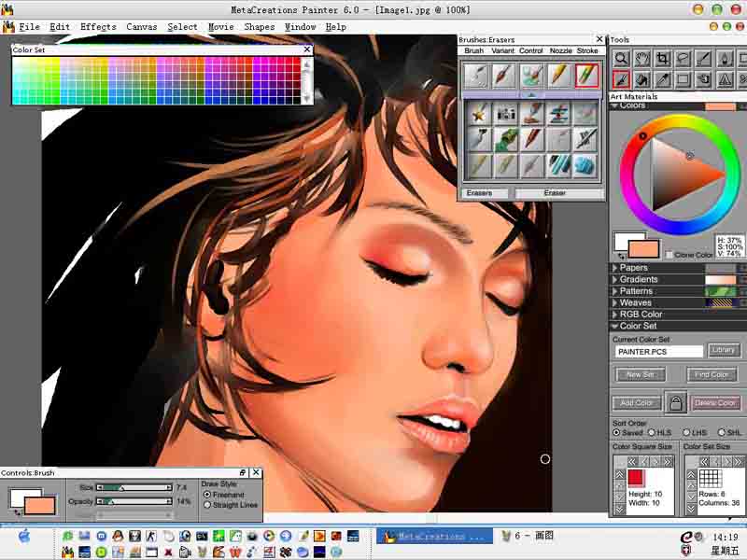Select the Magnifier tool in Tools
The image size is (747, 560).
(x=621, y=59)
